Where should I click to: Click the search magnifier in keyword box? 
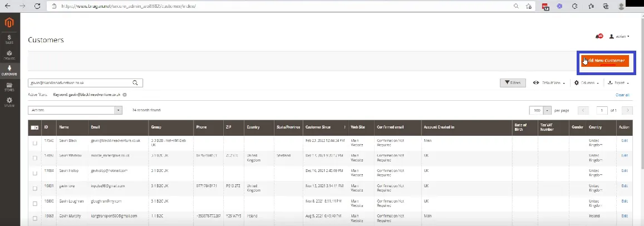135,83
